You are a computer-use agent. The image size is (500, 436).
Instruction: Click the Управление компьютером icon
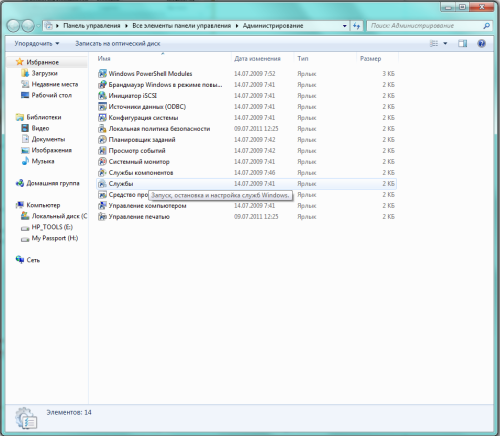(x=102, y=206)
